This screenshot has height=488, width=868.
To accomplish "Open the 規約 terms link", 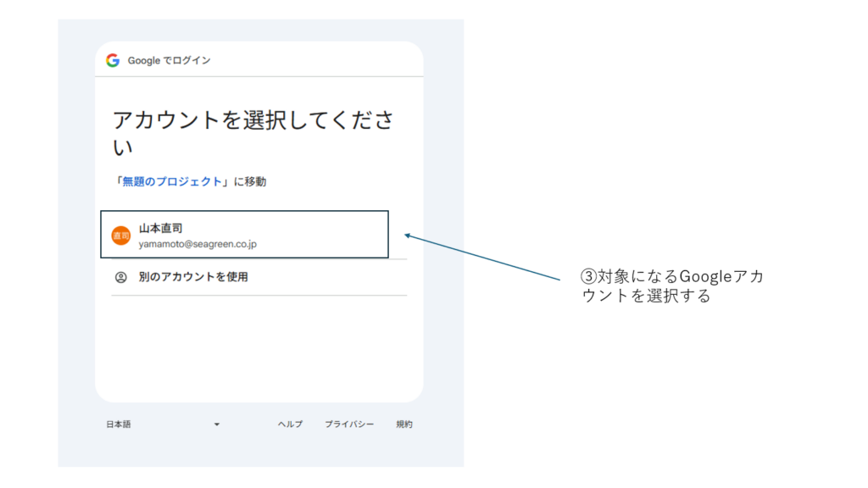I will pyautogui.click(x=404, y=424).
